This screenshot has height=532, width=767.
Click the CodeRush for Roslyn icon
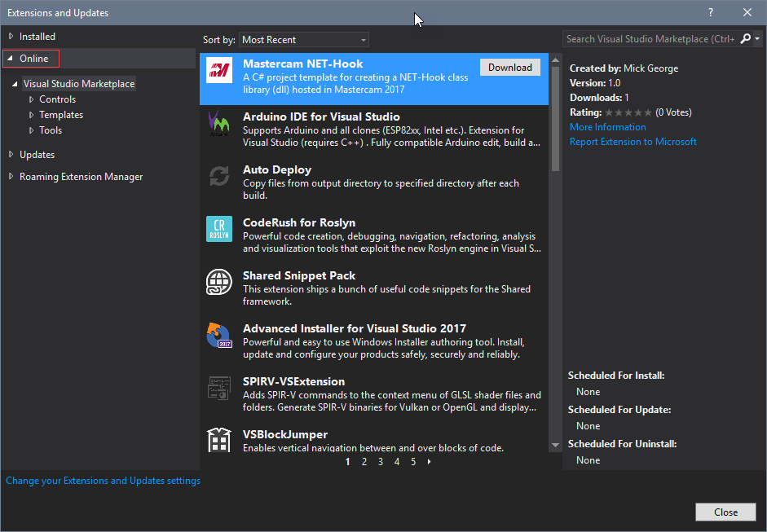[x=219, y=229]
